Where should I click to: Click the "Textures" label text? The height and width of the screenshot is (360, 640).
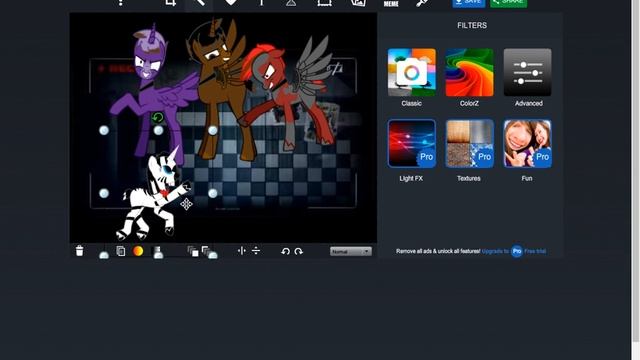point(469,178)
